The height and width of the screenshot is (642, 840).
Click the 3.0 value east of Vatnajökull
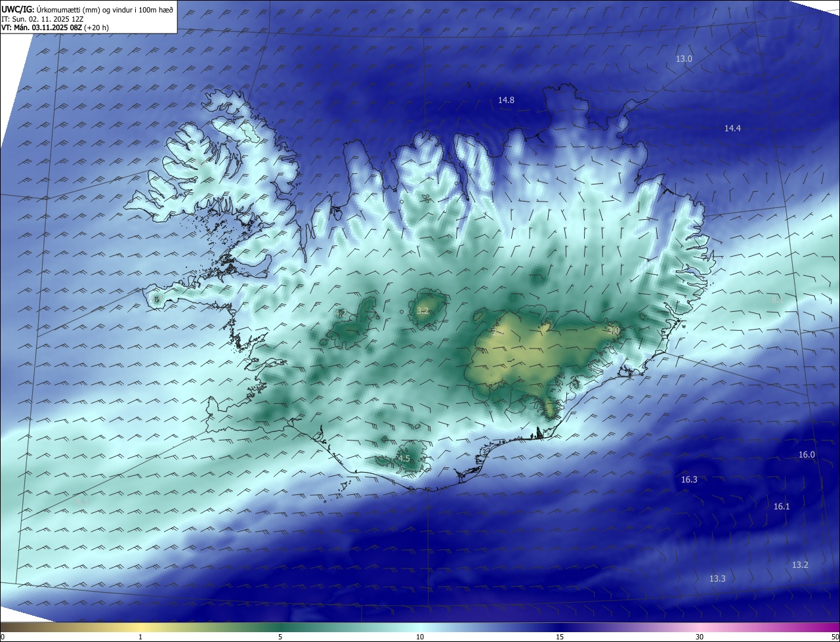614,331
